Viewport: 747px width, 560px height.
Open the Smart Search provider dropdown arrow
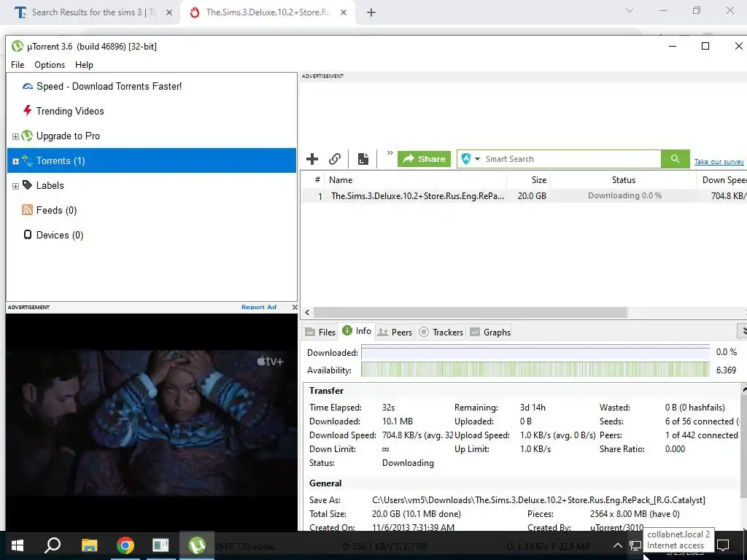tap(477, 159)
